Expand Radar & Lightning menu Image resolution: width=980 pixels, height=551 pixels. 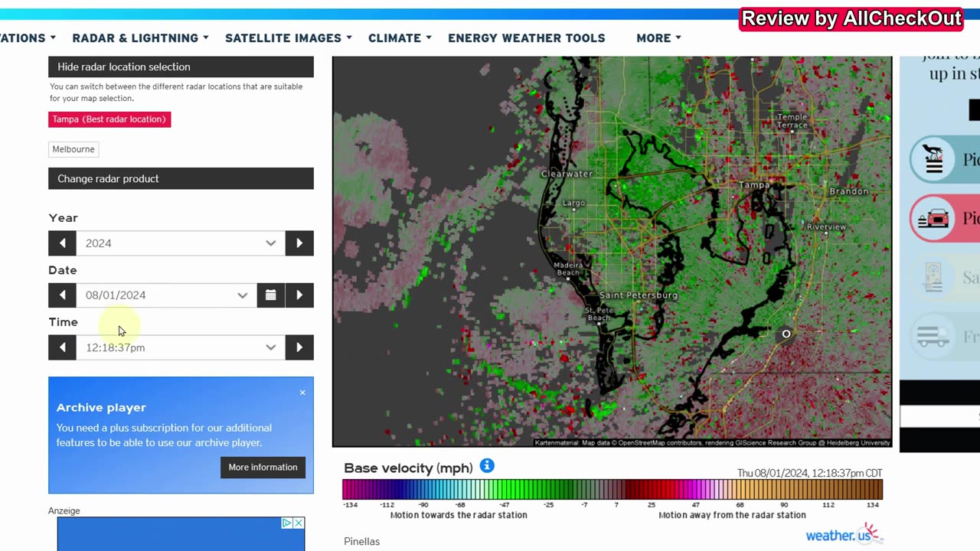[x=141, y=38]
